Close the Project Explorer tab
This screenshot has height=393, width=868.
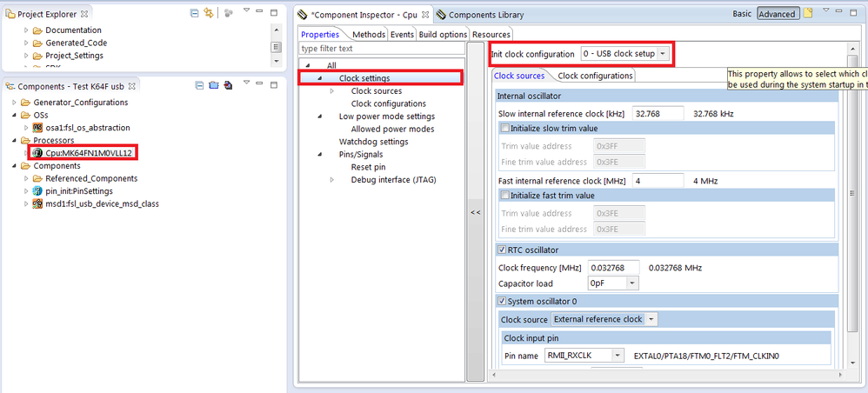[x=84, y=14]
